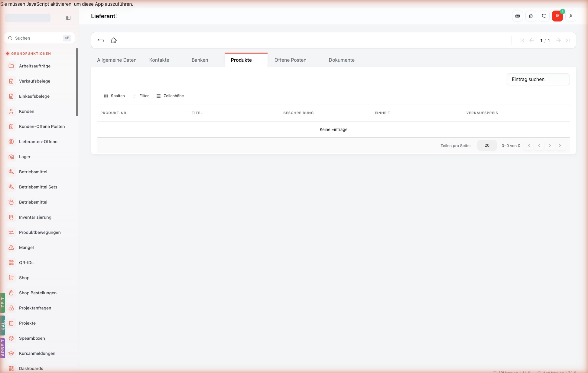Go to last record in top pager
Image resolution: width=588 pixels, height=373 pixels.
[x=568, y=40]
